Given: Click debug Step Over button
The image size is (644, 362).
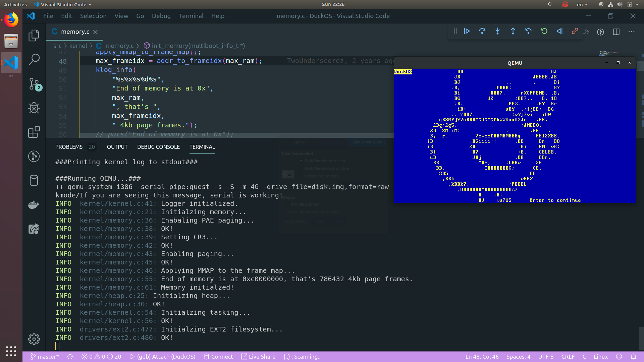Looking at the screenshot, I should pos(482,31).
